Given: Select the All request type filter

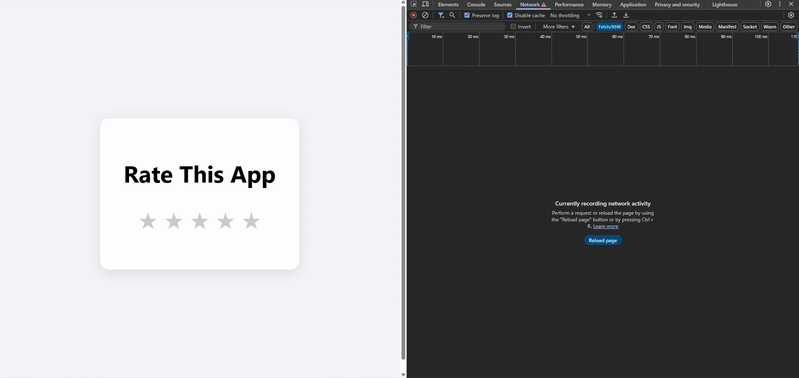Looking at the screenshot, I should (x=587, y=26).
